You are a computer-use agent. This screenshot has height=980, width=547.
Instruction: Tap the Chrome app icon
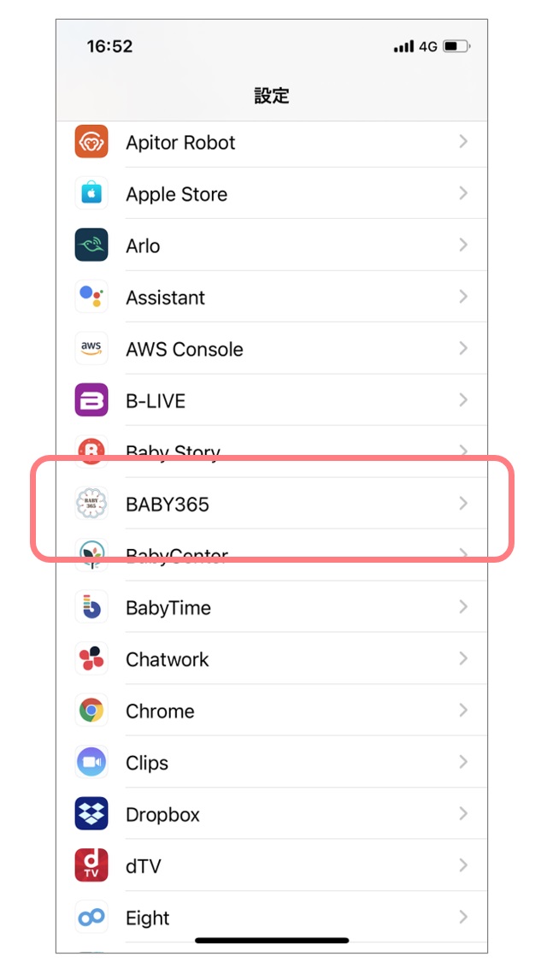(x=91, y=711)
